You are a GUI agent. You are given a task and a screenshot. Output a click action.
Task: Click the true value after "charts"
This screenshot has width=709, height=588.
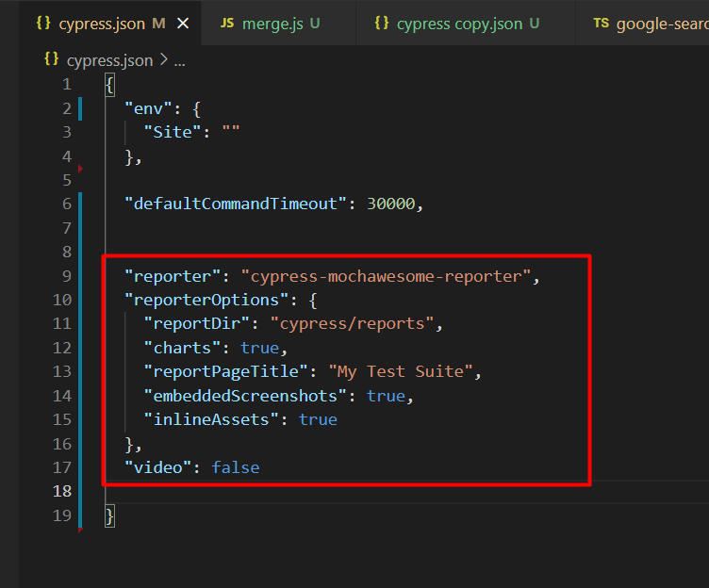[x=260, y=348]
